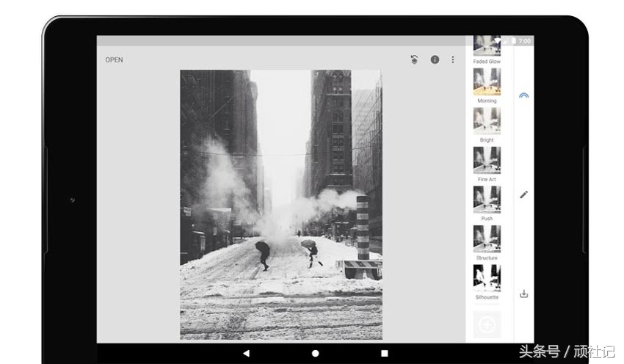Apply the Push look

487,199
